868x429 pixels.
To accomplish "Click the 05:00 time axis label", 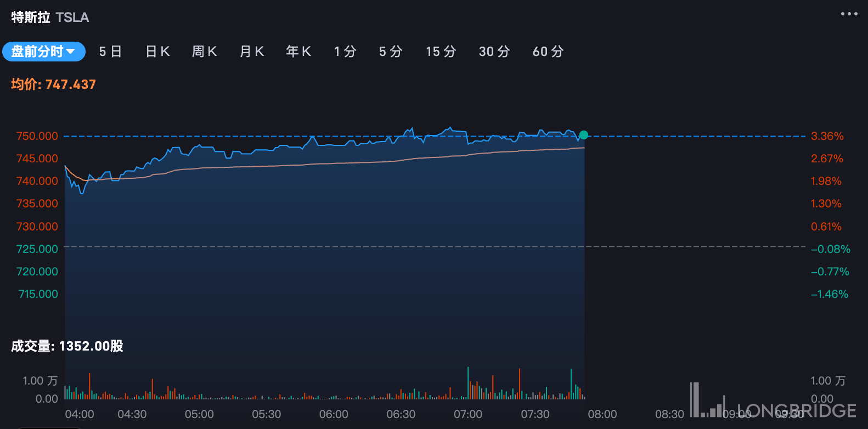I will tap(199, 414).
